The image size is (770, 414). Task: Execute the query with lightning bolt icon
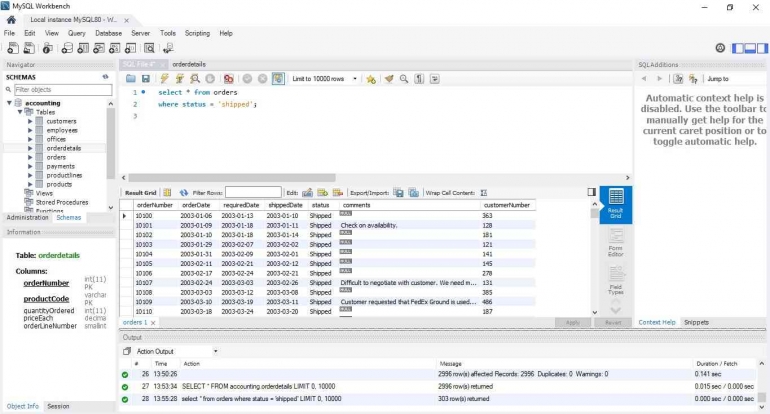[x=165, y=79]
